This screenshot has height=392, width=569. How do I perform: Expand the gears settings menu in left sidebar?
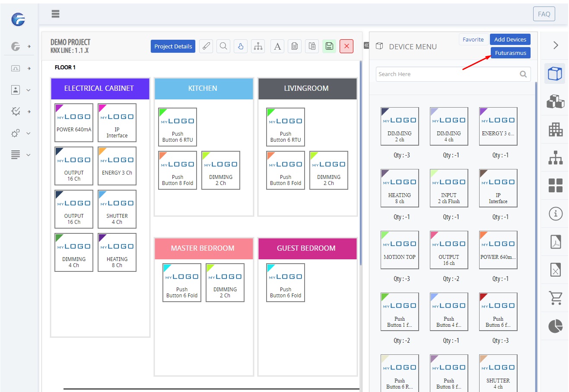[20, 133]
